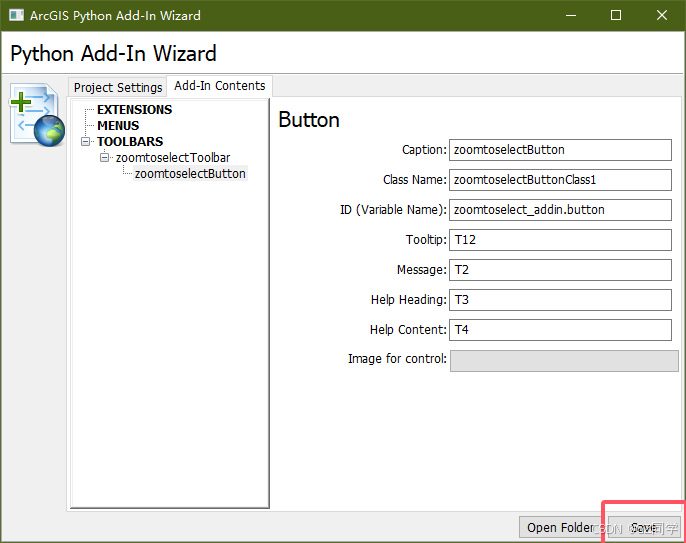
Task: Minimize the wizard window
Action: point(570,15)
